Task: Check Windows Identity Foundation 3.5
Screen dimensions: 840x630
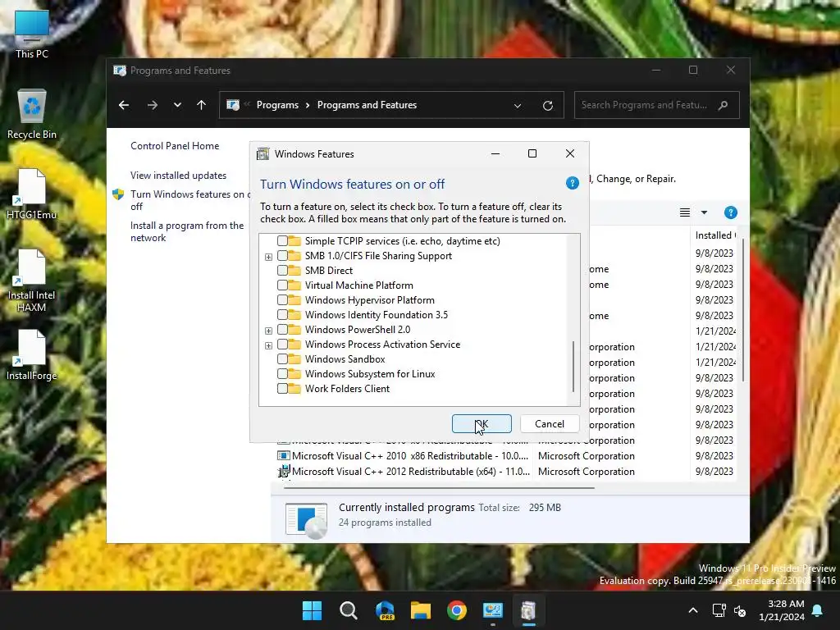Action: tap(282, 314)
